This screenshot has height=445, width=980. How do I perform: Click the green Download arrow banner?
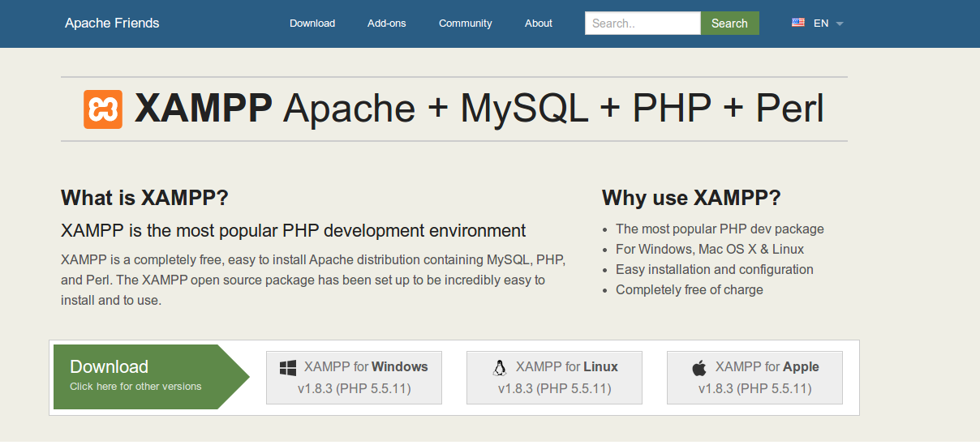point(151,377)
